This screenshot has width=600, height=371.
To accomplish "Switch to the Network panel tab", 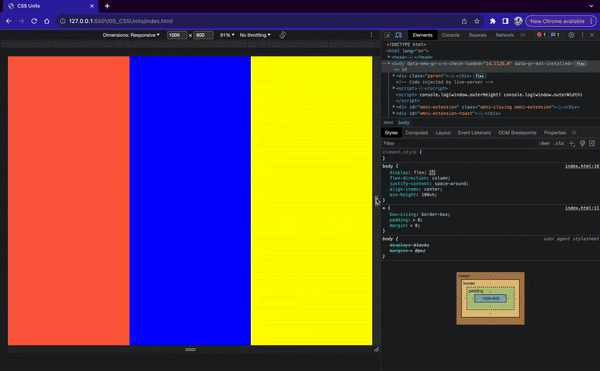I will (504, 35).
